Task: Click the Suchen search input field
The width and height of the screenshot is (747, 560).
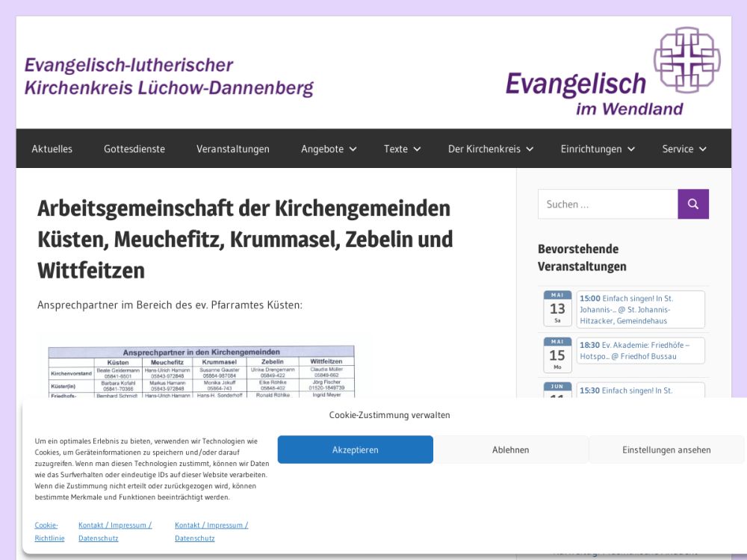Action: (607, 204)
